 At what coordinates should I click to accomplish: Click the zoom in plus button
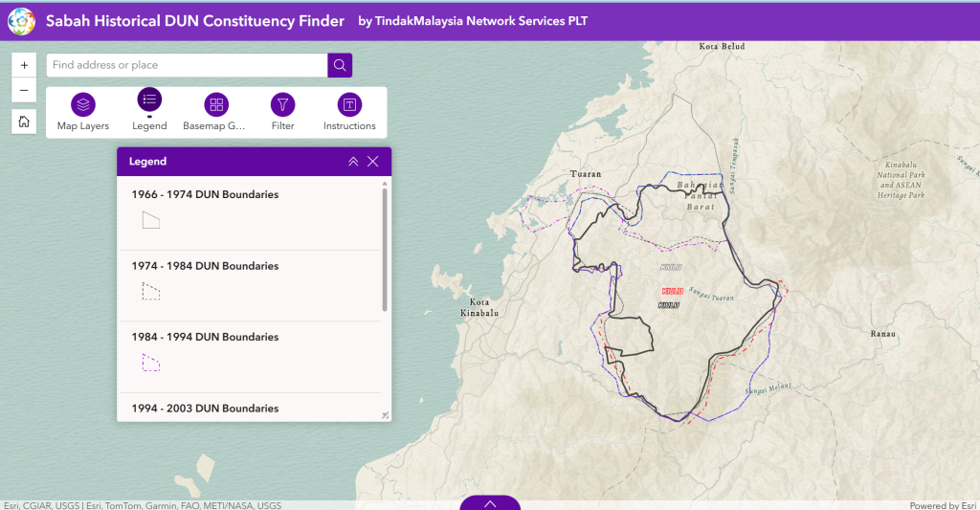(x=24, y=65)
